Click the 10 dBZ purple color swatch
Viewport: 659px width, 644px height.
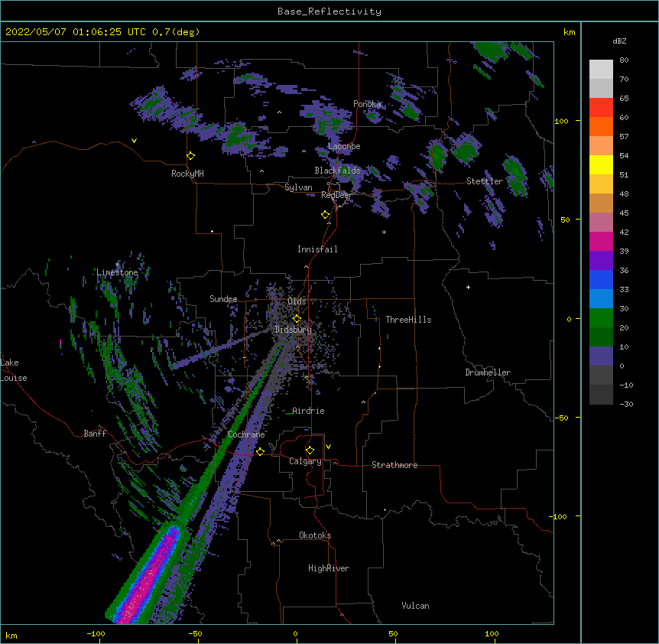click(x=601, y=356)
